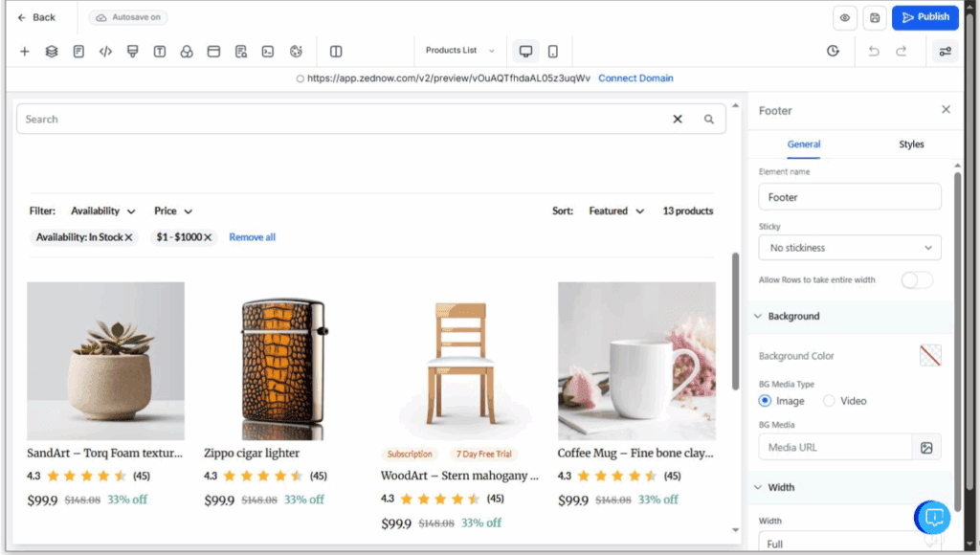The height and width of the screenshot is (555, 980).
Task: Undo the last change
Action: [x=873, y=51]
